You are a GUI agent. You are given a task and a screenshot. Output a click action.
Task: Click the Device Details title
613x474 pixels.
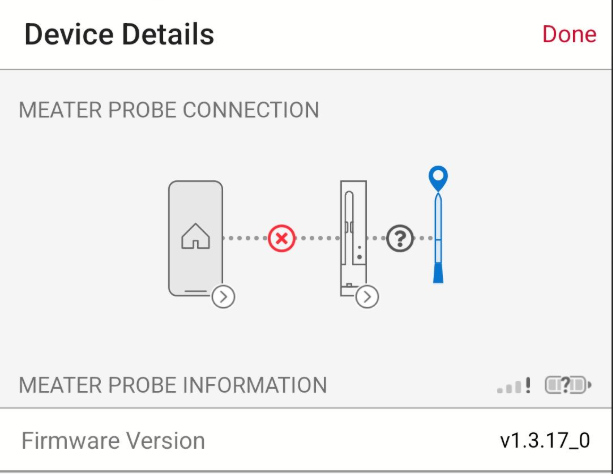(x=119, y=34)
